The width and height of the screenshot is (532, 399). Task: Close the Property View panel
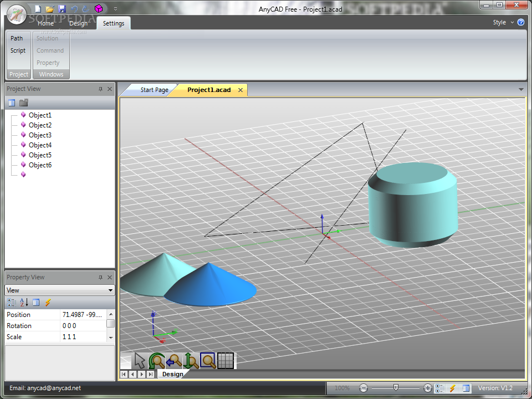110,277
